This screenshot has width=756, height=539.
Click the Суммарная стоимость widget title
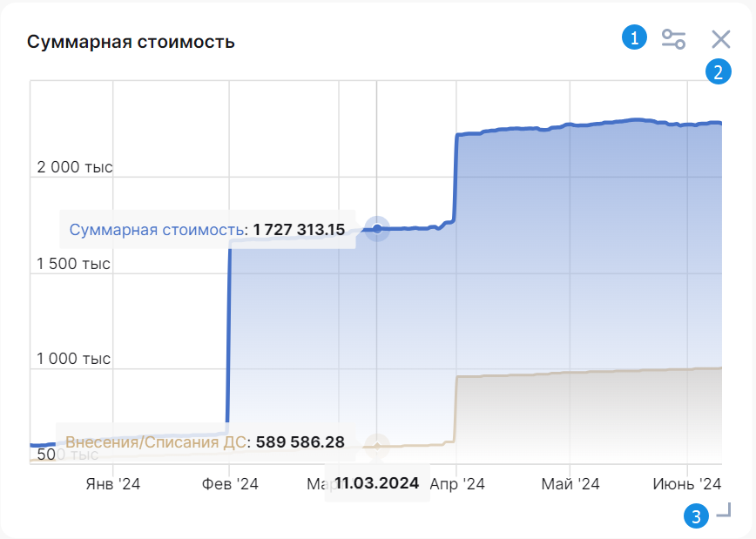(x=131, y=42)
